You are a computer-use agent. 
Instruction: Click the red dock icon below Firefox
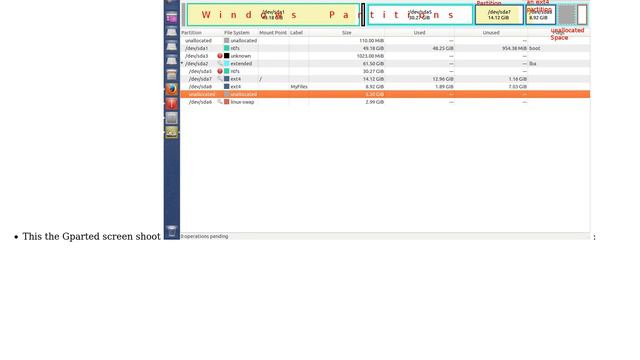point(172,104)
